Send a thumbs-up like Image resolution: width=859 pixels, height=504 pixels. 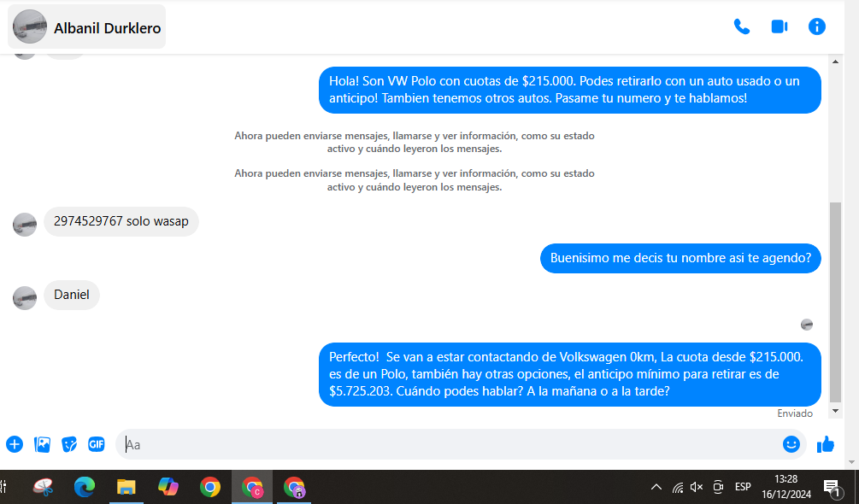click(x=826, y=444)
